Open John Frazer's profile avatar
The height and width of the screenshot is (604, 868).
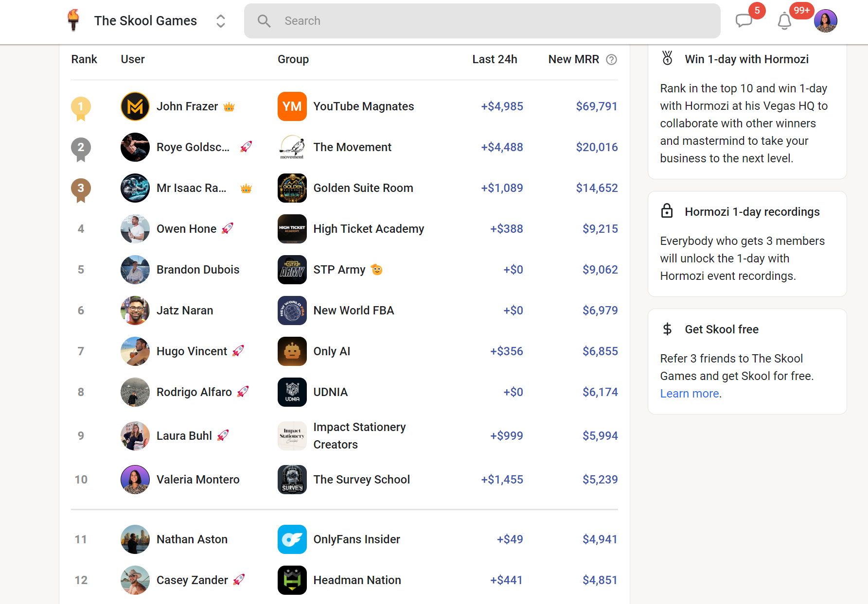(135, 106)
